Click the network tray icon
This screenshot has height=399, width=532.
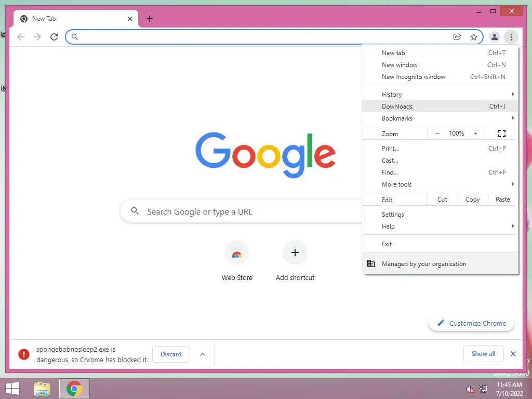tap(483, 389)
